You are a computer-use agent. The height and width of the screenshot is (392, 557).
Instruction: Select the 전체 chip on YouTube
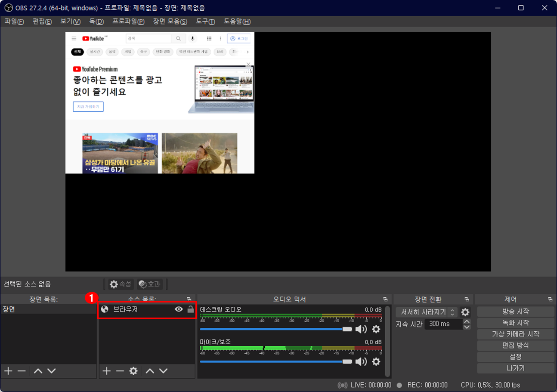(77, 52)
